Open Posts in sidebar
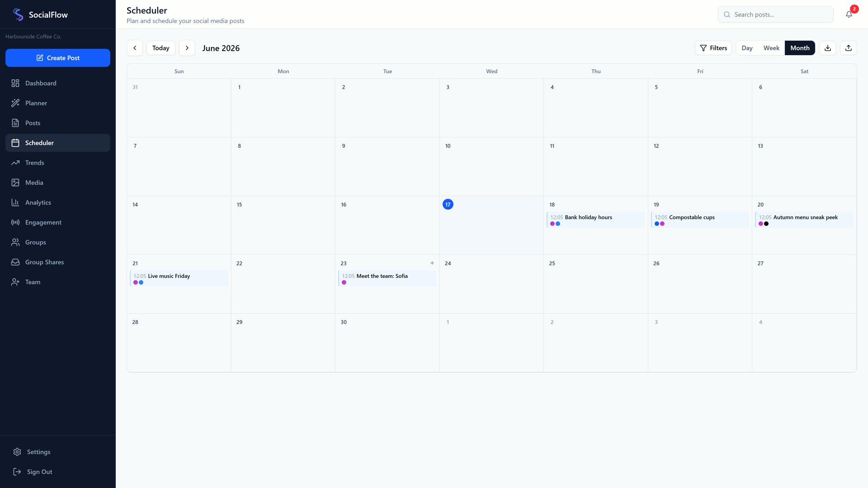Screen dimensions: 868x488 pos(58,123)
